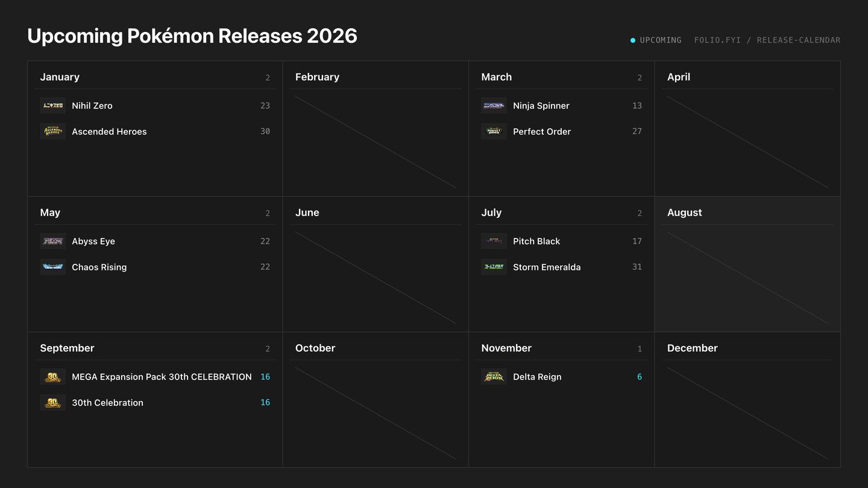This screenshot has height=488, width=868.
Task: Select the January month header
Action: click(60, 77)
